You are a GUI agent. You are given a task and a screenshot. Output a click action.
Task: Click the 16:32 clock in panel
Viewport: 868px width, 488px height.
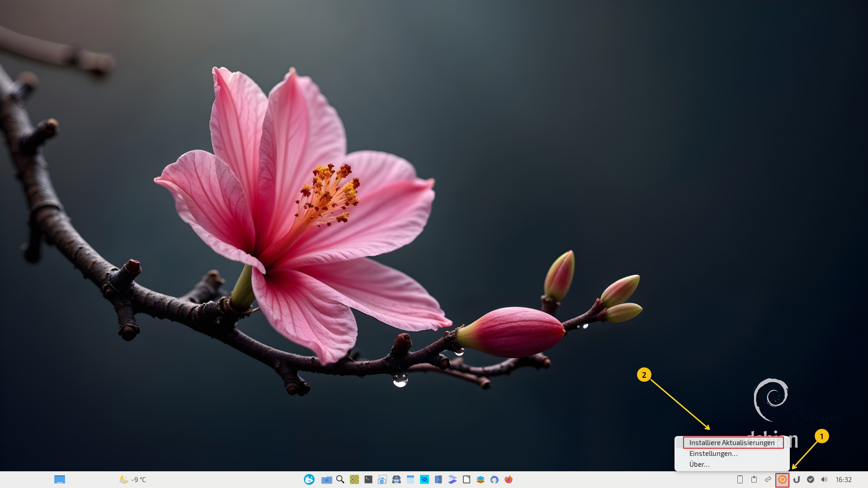[x=844, y=479]
